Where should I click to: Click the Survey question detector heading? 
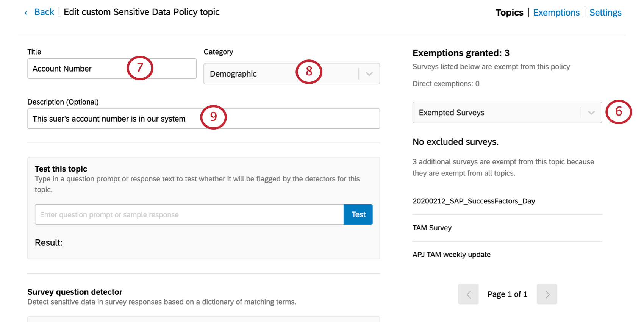pyautogui.click(x=75, y=292)
